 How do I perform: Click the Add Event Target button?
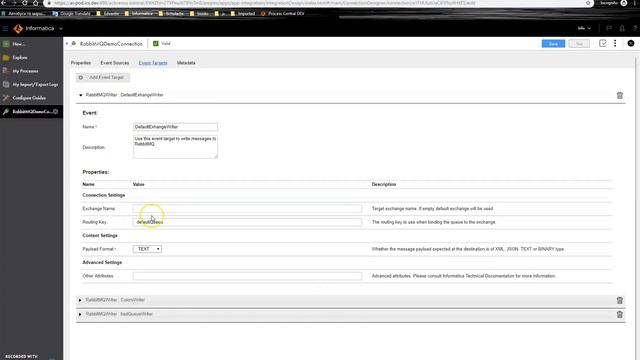[x=102, y=77]
